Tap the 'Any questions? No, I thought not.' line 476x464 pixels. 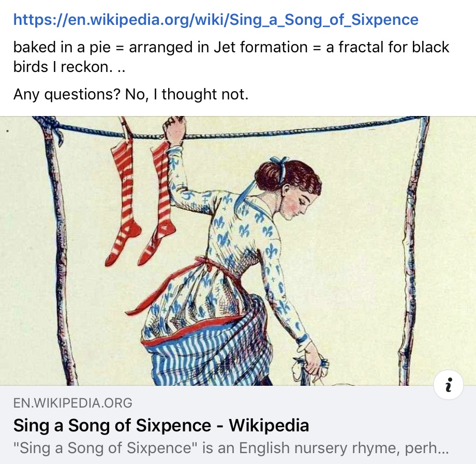pyautogui.click(x=131, y=94)
